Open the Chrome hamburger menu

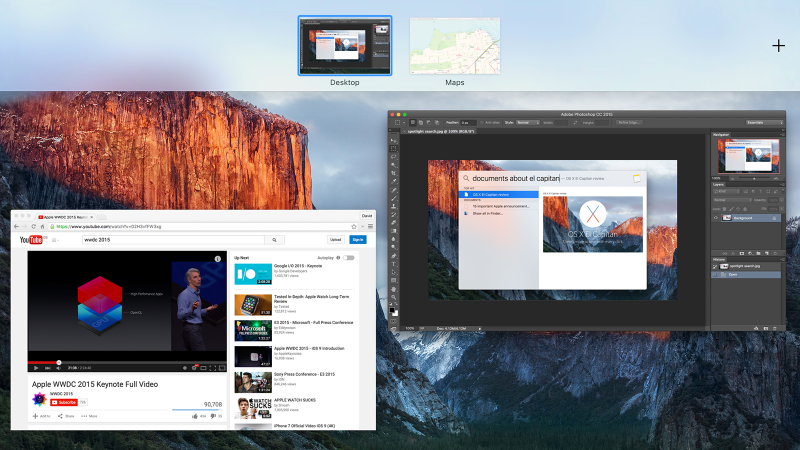(x=370, y=227)
